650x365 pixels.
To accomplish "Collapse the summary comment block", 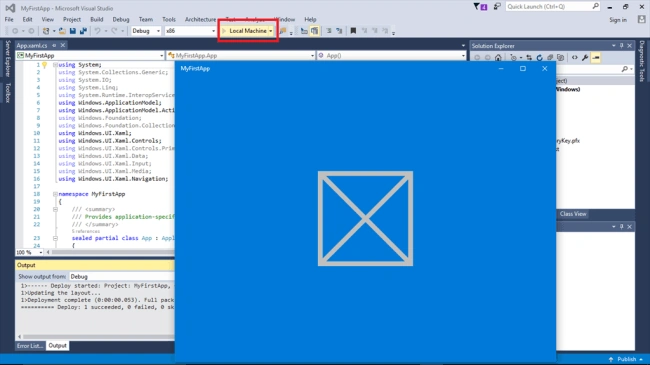I will click(x=55, y=209).
